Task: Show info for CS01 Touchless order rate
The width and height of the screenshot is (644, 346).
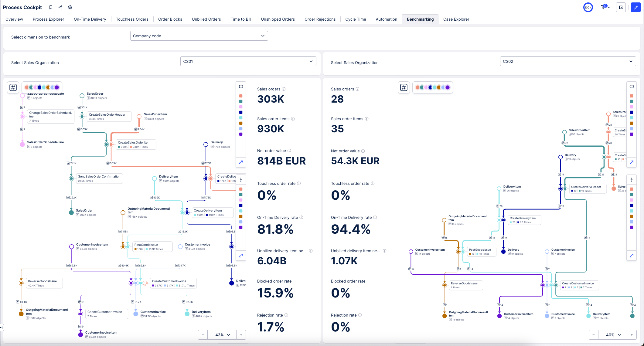Action: point(299,183)
